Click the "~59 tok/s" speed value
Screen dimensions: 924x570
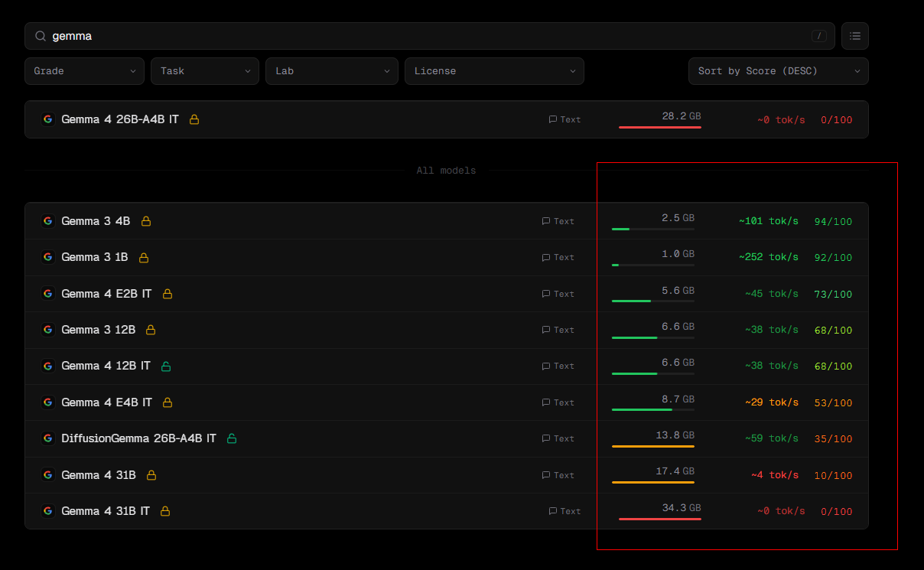point(772,438)
